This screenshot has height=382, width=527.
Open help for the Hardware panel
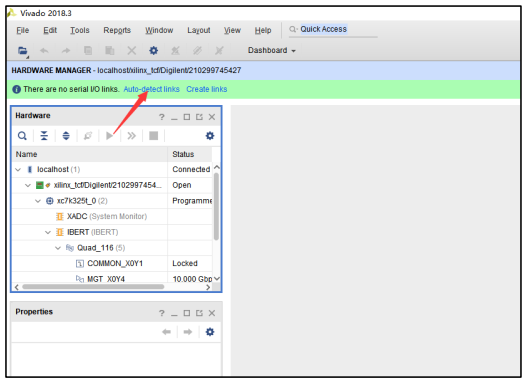click(162, 117)
